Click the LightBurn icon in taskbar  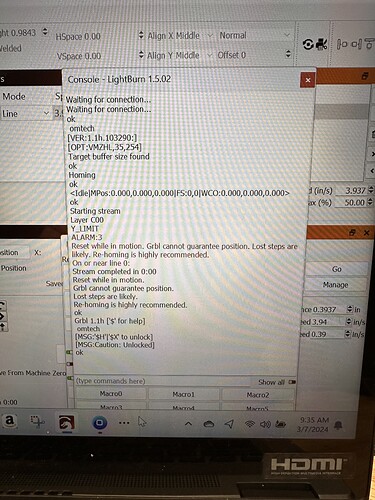click(x=67, y=423)
